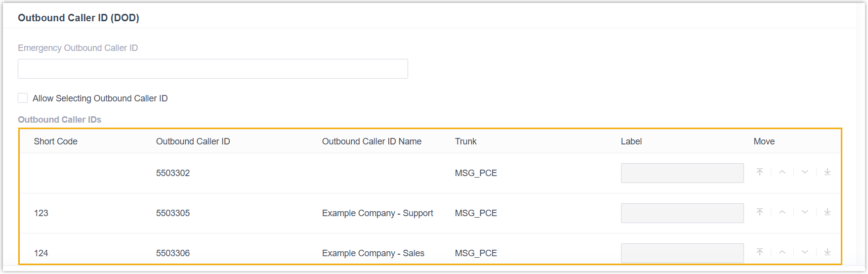
Task: Move the 5503306 row up one
Action: (x=782, y=252)
